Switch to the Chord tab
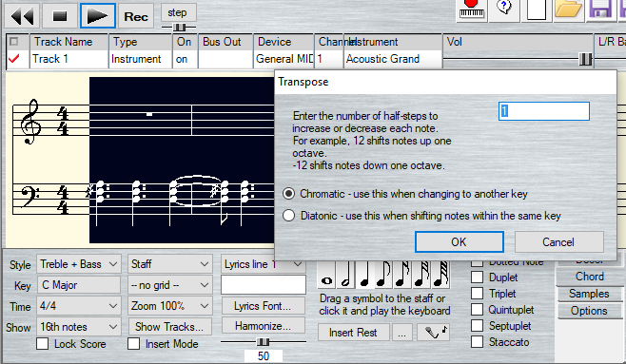 pos(589,277)
